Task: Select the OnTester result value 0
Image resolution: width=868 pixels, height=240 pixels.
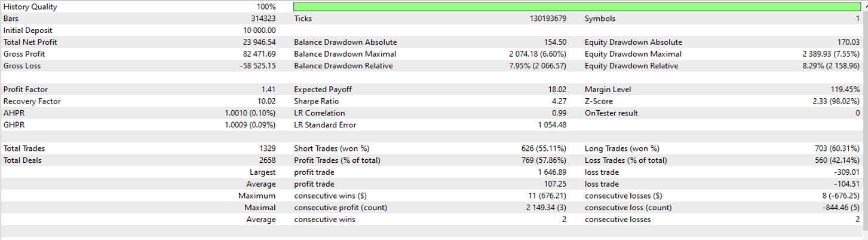Action: coord(857,113)
